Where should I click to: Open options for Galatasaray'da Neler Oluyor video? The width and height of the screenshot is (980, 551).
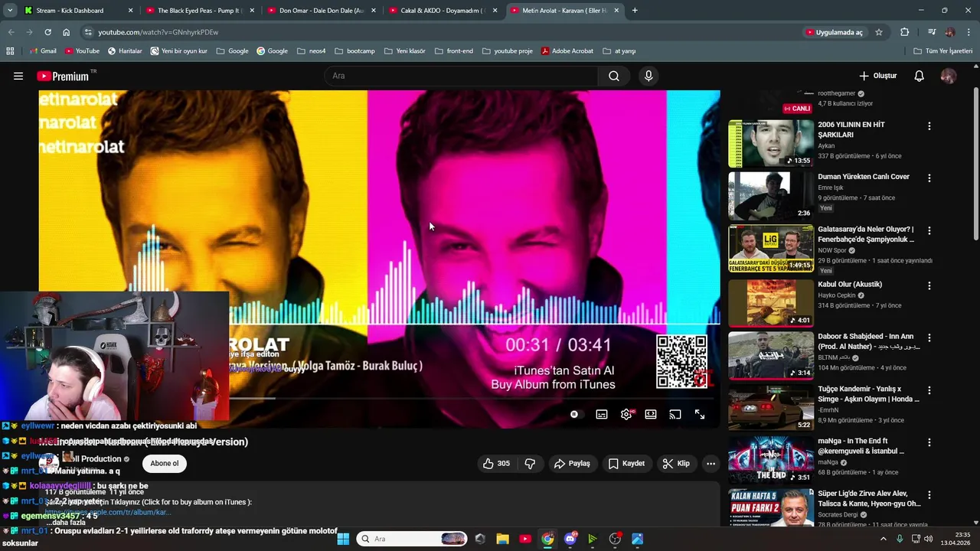tap(929, 230)
